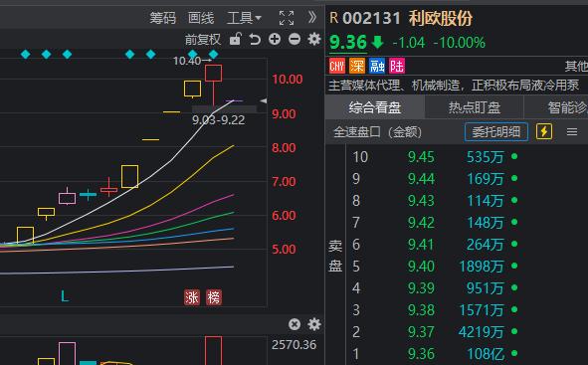588x365 pixels.
Task: Open chart settings gear near 前复权
Action: point(314,39)
